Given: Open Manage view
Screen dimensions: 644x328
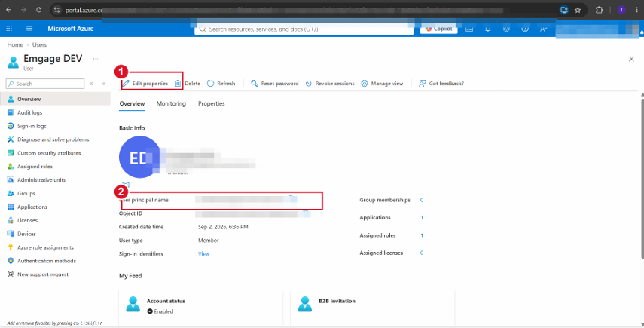Looking at the screenshot, I should coord(382,84).
